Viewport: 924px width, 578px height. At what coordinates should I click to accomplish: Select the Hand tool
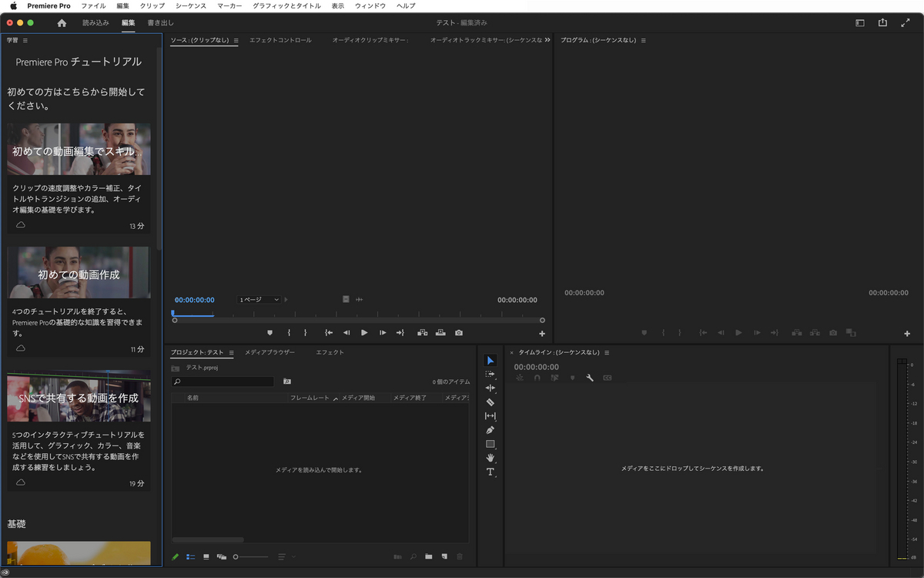(490, 458)
